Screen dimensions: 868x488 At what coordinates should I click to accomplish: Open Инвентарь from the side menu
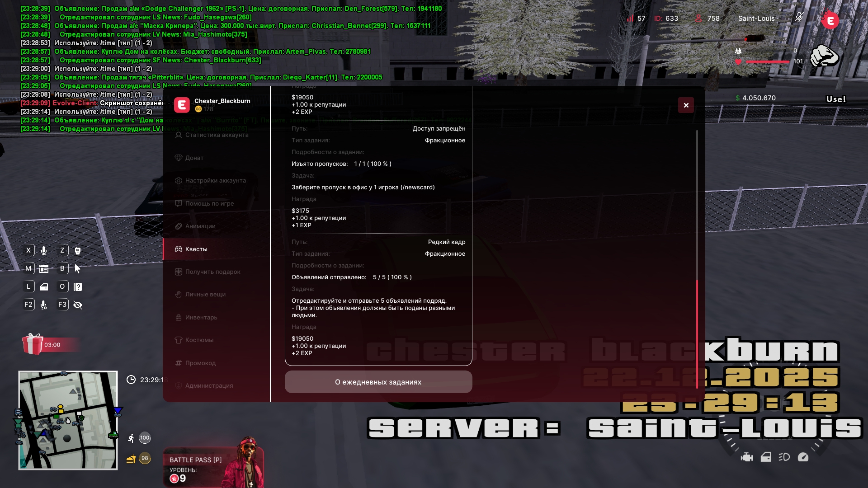(201, 317)
